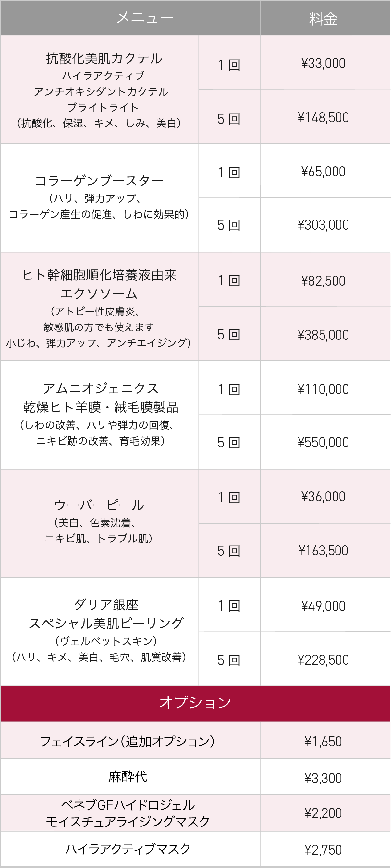This screenshot has height=868, width=391.
Task: Click the ¥65,000 price
Action: pyautogui.click(x=323, y=172)
